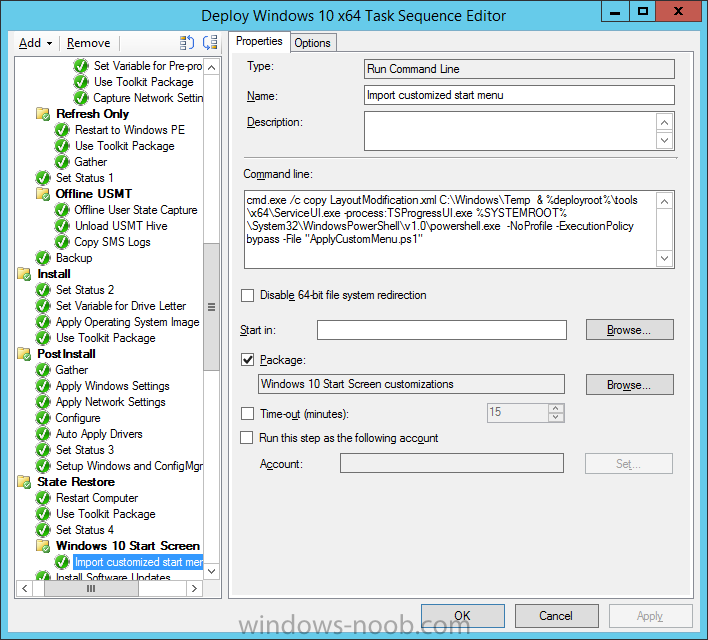Click the Cancel button
Image resolution: width=708 pixels, height=640 pixels.
point(556,616)
